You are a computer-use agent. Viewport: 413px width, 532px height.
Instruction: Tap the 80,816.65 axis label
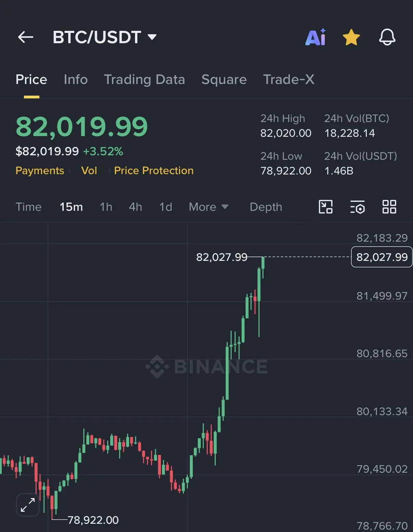point(382,353)
